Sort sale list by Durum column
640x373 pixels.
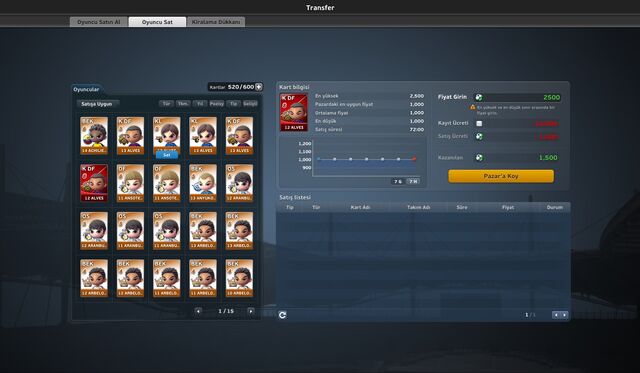point(554,207)
